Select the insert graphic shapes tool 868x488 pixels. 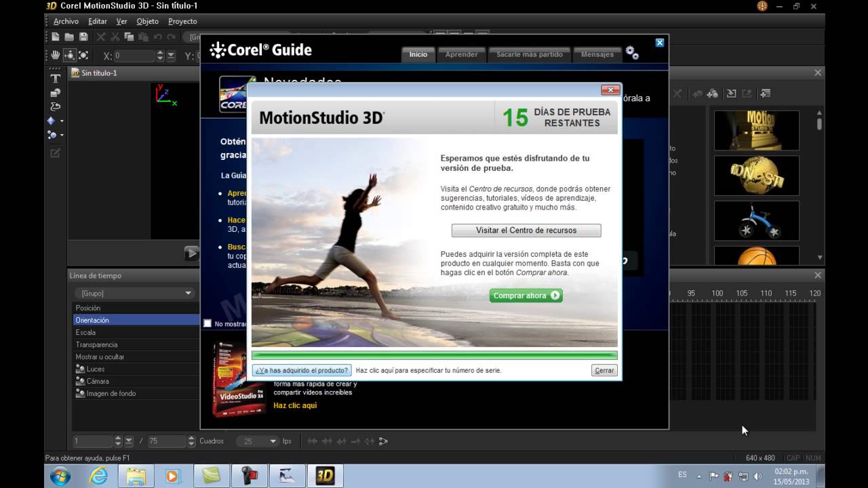click(x=56, y=93)
